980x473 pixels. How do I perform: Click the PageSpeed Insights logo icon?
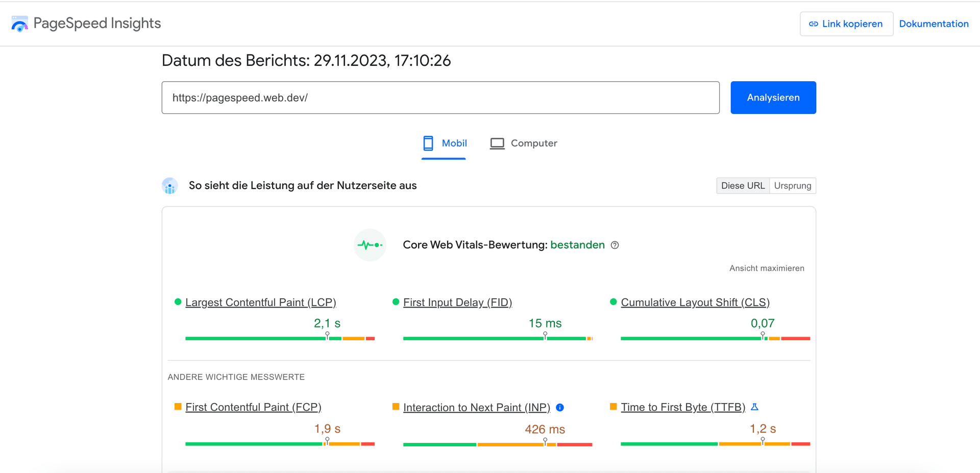coord(19,23)
